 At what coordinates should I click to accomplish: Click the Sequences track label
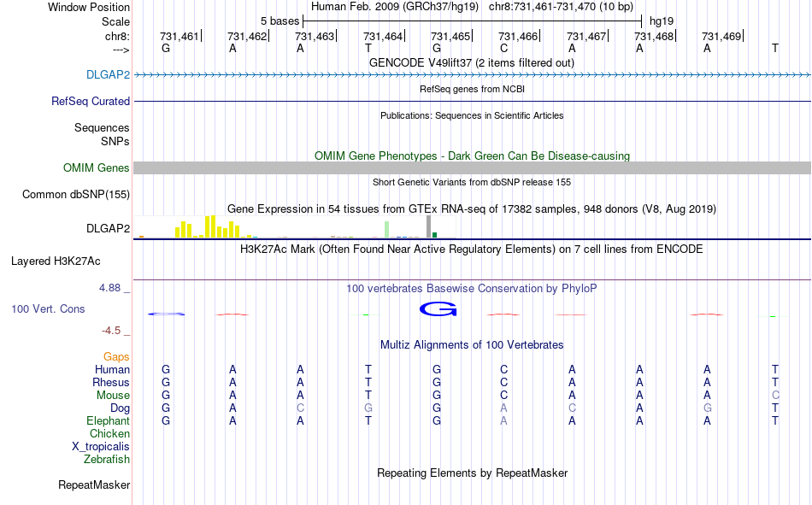[102, 127]
